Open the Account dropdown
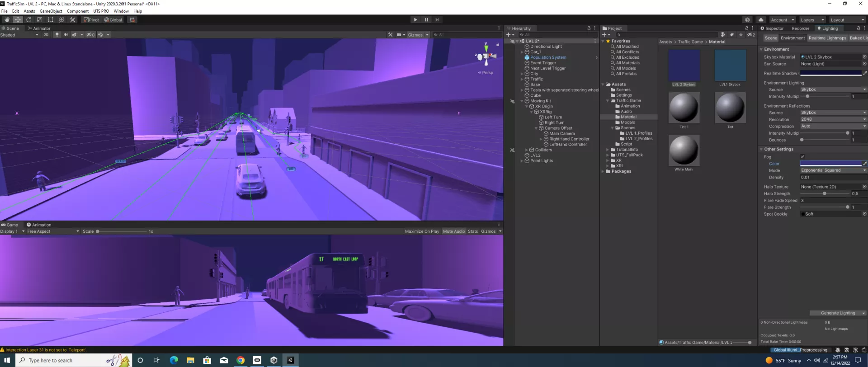The height and width of the screenshot is (367, 868). (782, 20)
